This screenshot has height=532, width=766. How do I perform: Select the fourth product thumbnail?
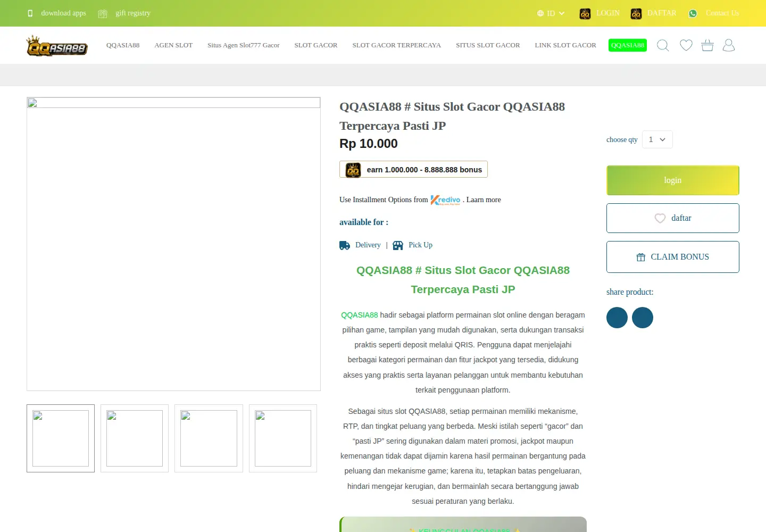(283, 438)
